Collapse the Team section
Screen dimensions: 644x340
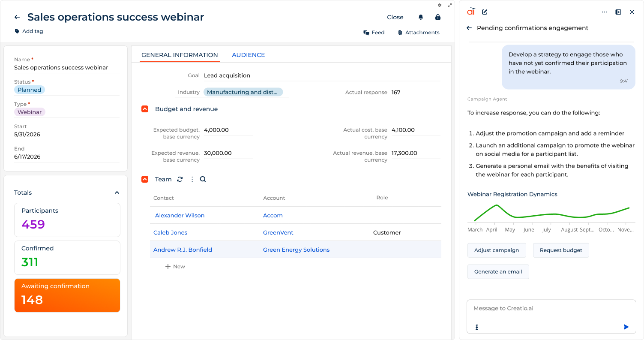click(x=145, y=179)
